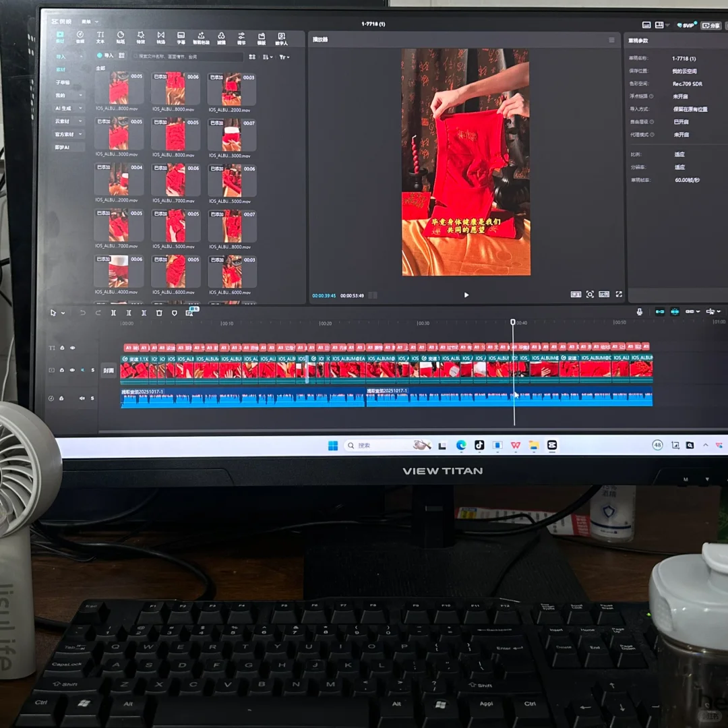
Task: Toggle main track magnet
Action: (660, 311)
